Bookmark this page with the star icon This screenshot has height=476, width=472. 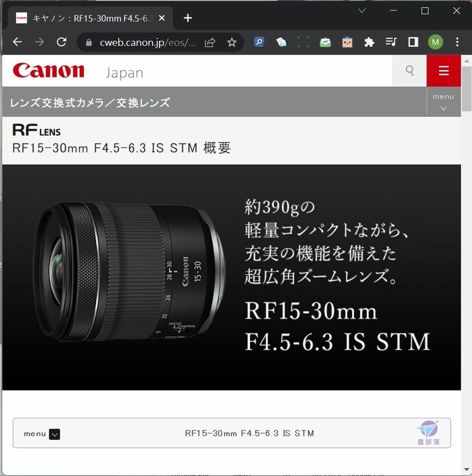coord(232,42)
